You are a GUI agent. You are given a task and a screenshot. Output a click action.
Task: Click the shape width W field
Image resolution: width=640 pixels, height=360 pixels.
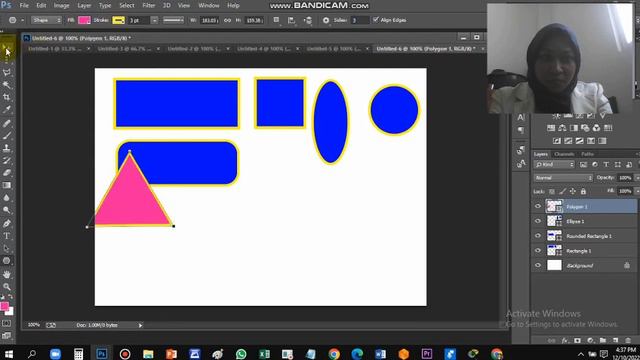point(209,20)
